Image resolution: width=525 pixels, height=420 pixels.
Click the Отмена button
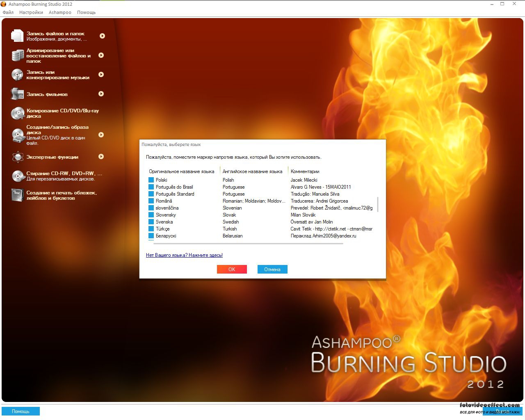pos(272,269)
